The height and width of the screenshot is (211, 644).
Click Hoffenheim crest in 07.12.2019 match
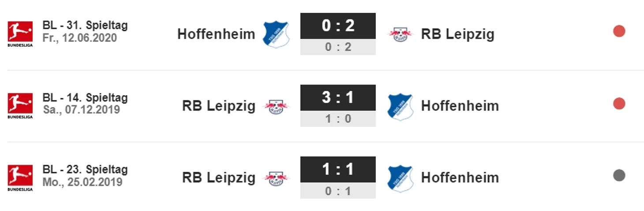[x=400, y=107]
